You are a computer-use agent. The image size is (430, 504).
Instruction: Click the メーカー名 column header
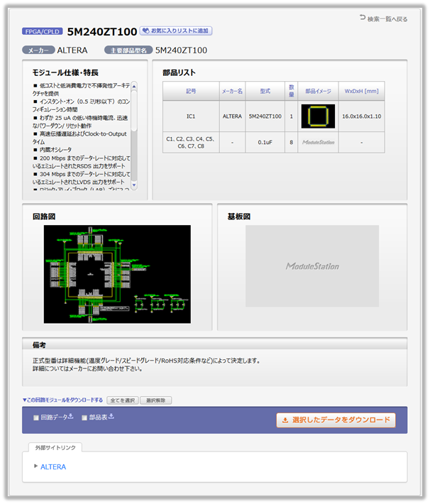[232, 91]
